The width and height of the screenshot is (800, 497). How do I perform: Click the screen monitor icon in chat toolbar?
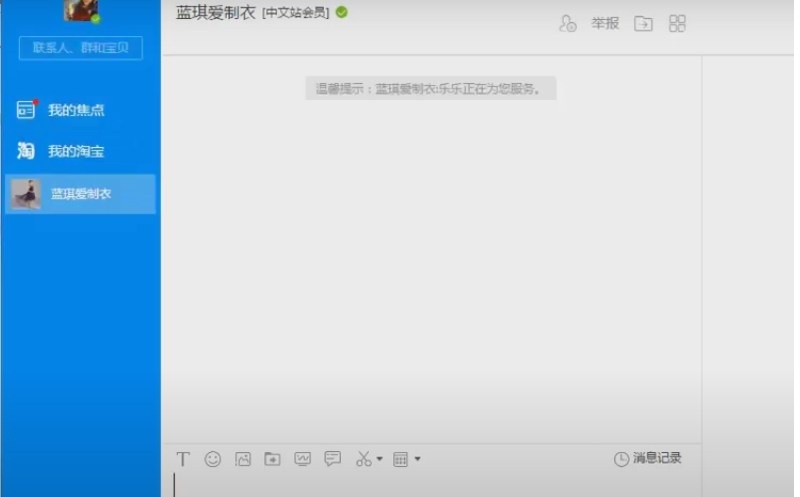click(302, 459)
